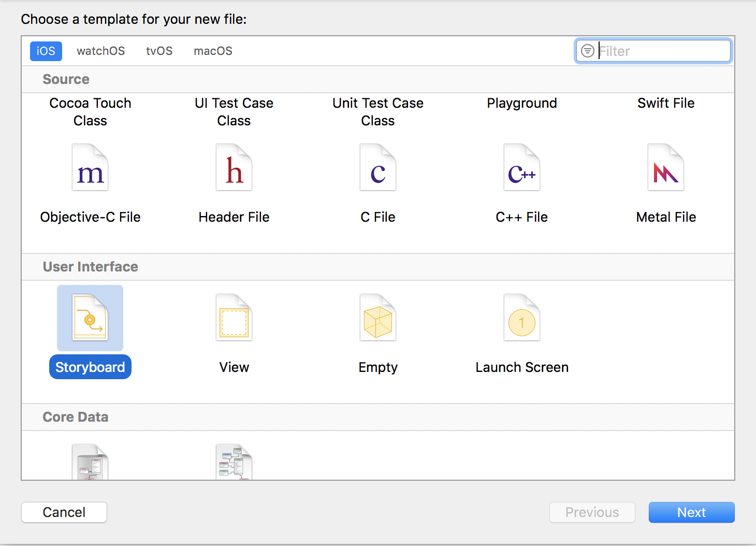
Task: Select the View template icon
Action: [234, 318]
